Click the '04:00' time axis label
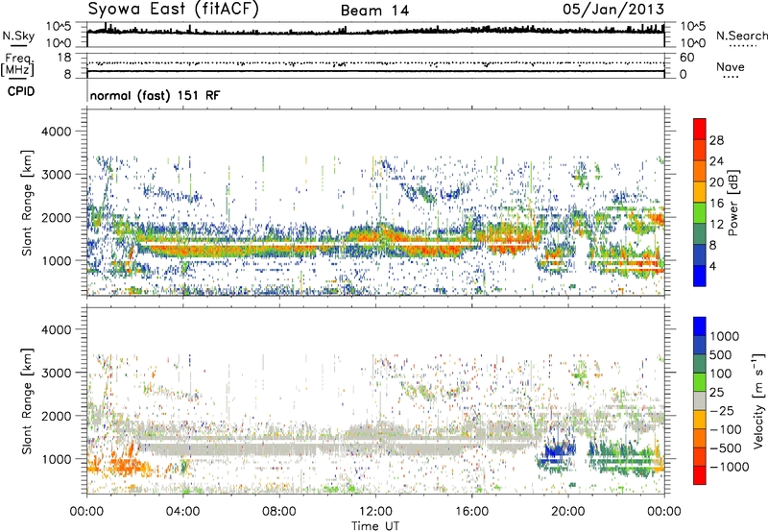This screenshot has height=532, width=768. pos(182,512)
